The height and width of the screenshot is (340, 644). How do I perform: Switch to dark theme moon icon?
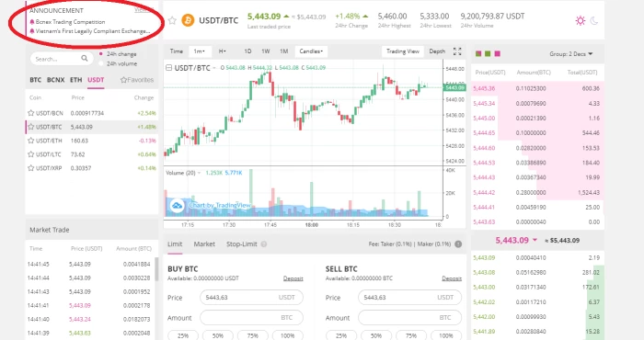(x=594, y=20)
